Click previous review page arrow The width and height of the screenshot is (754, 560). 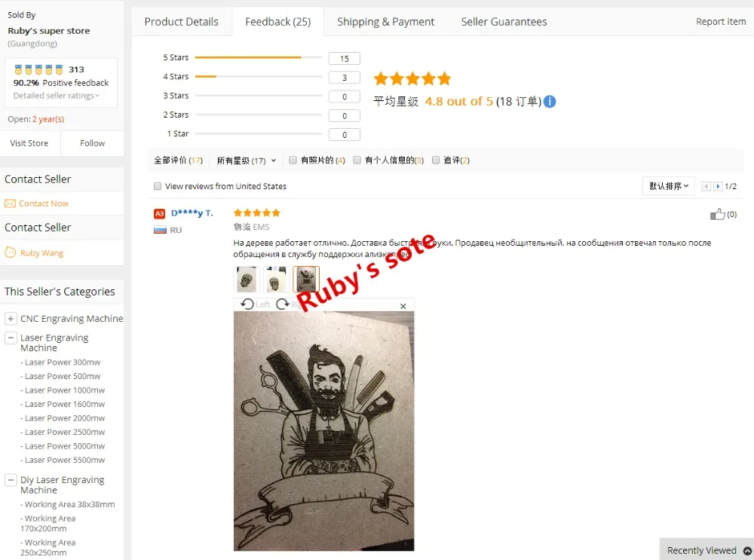coord(706,186)
